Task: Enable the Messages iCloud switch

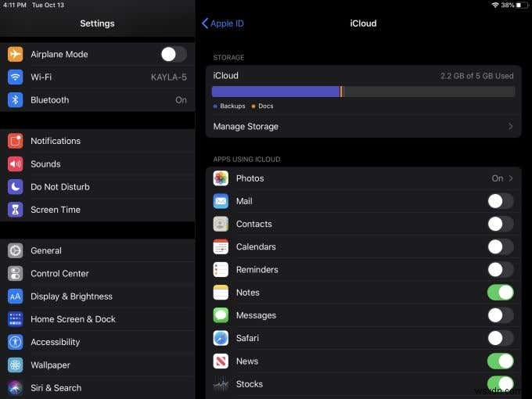Action: (501, 315)
